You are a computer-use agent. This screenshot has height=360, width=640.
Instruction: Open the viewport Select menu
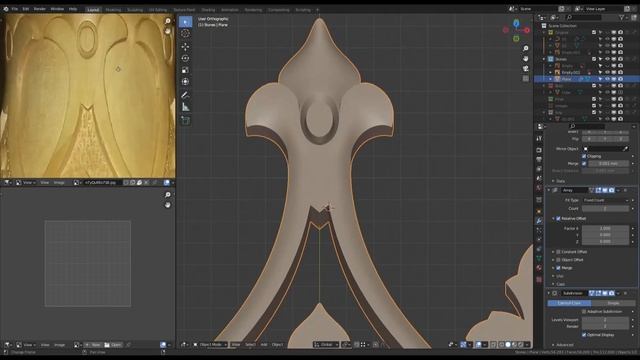(250, 344)
